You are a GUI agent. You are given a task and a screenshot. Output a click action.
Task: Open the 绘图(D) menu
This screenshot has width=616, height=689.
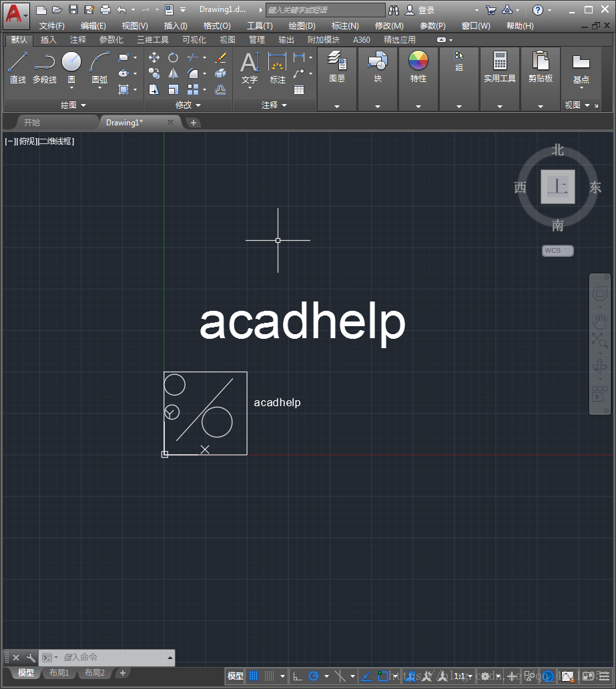click(x=302, y=26)
